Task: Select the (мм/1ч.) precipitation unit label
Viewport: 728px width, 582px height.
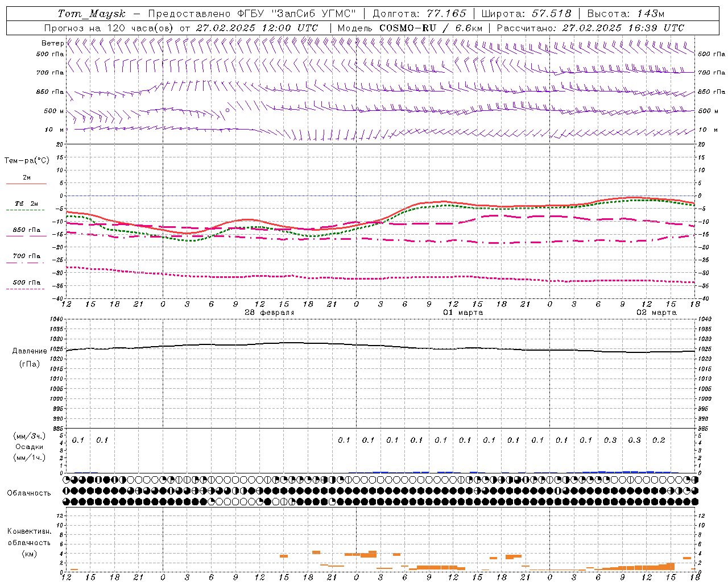Action: pyautogui.click(x=30, y=458)
